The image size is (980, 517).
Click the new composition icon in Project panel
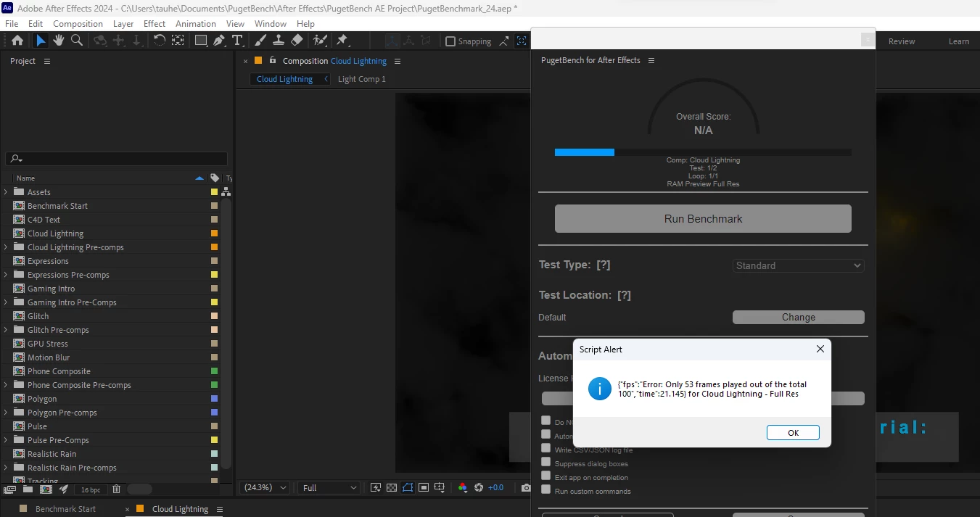[46, 489]
